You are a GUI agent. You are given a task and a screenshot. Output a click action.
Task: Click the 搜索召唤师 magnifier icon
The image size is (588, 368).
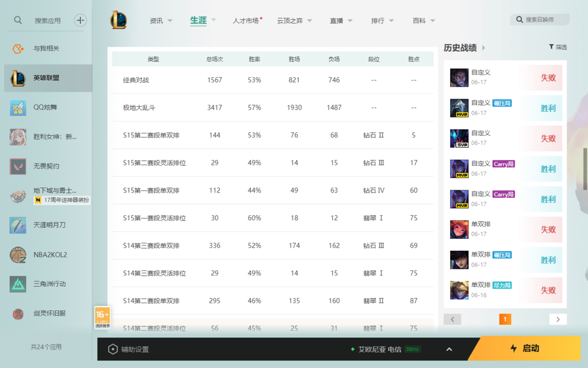519,20
